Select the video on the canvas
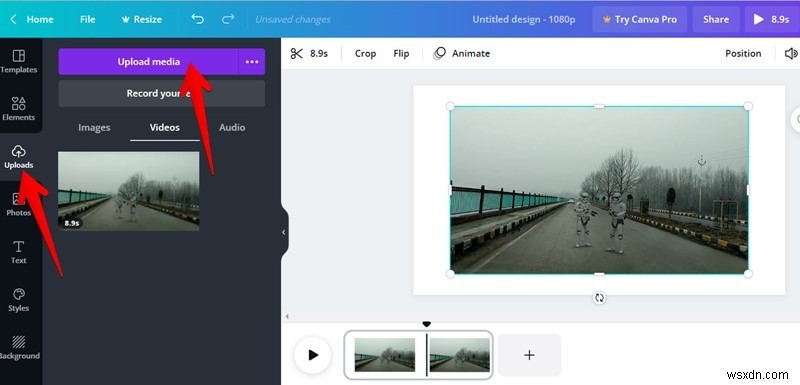 tap(599, 190)
